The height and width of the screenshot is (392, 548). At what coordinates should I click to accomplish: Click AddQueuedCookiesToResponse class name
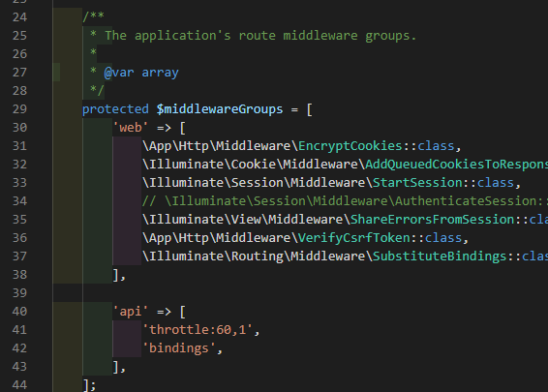point(456,165)
